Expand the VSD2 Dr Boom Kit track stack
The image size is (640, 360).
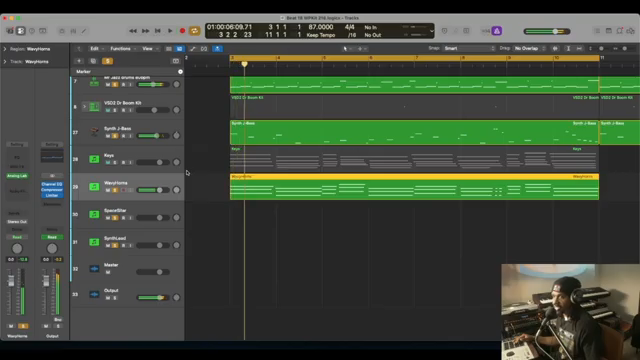[84, 107]
